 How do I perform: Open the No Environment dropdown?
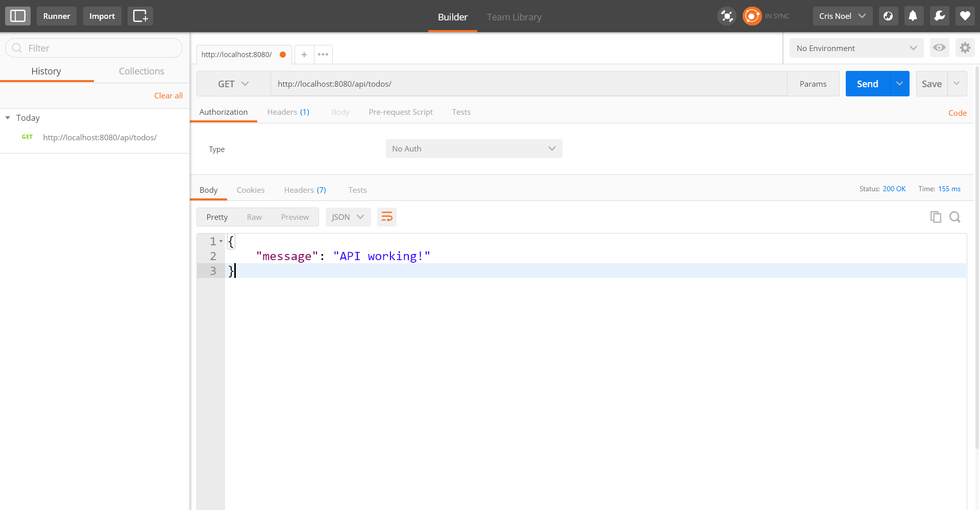856,48
